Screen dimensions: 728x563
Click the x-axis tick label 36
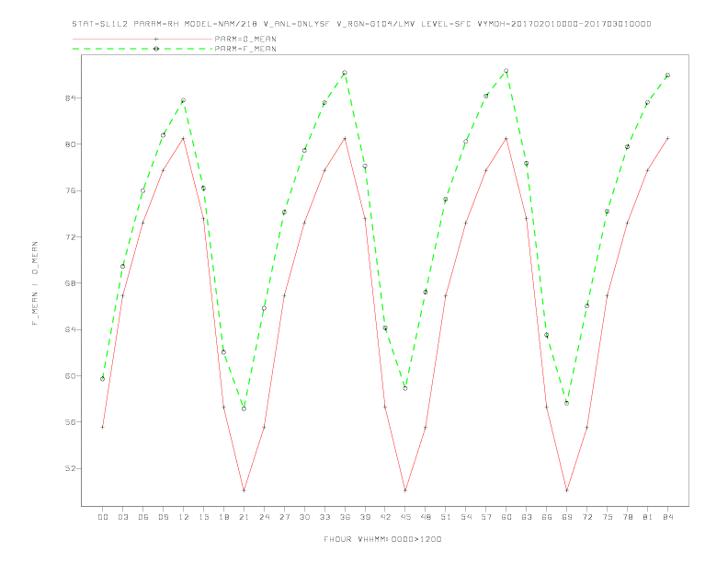click(345, 517)
